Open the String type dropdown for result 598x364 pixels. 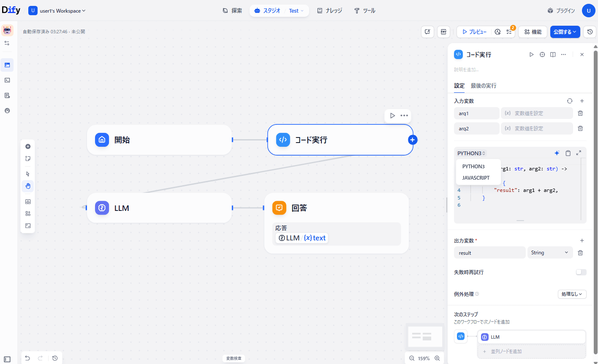click(549, 253)
